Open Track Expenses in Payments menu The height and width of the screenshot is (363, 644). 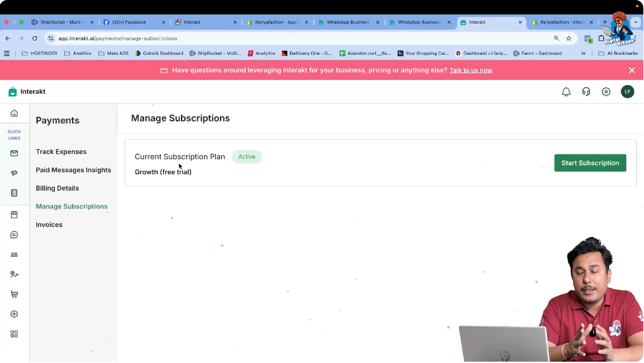pyautogui.click(x=61, y=152)
